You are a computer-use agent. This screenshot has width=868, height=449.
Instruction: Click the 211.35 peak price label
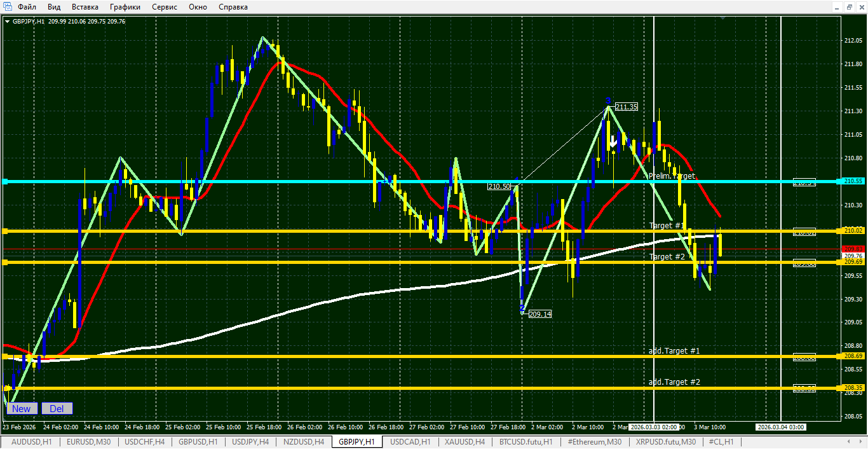point(626,107)
